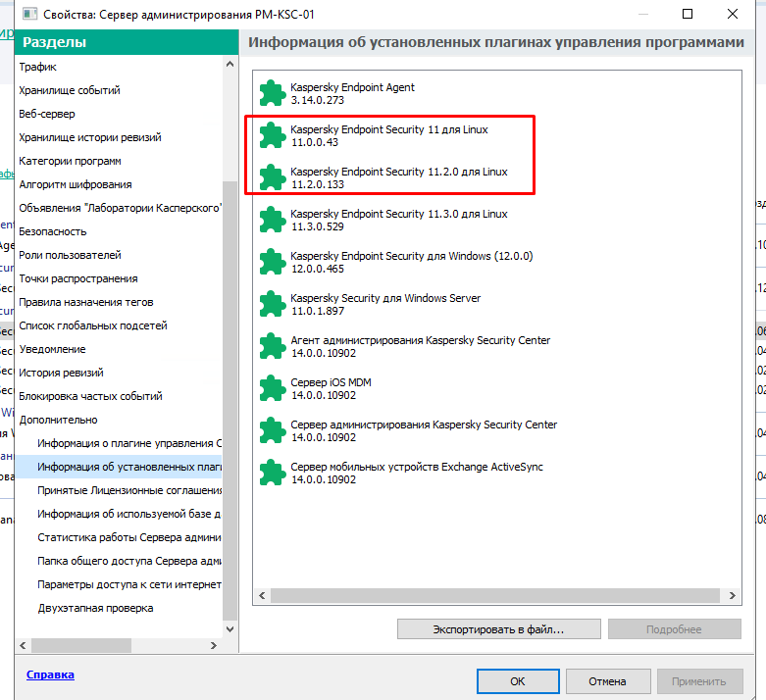Image resolution: width=766 pixels, height=700 pixels.
Task: Click the Отмена button
Action: point(608,681)
